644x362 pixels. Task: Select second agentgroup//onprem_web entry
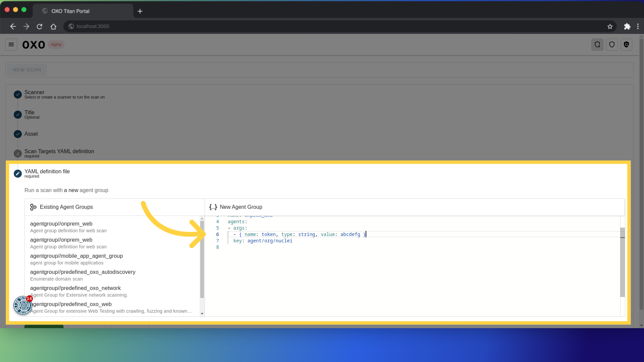click(112, 243)
